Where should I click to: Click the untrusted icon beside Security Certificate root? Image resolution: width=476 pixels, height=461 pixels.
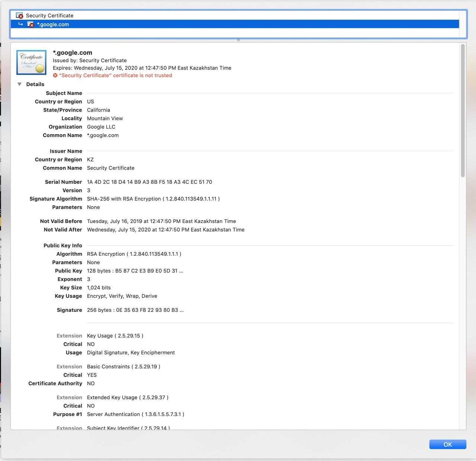point(19,16)
